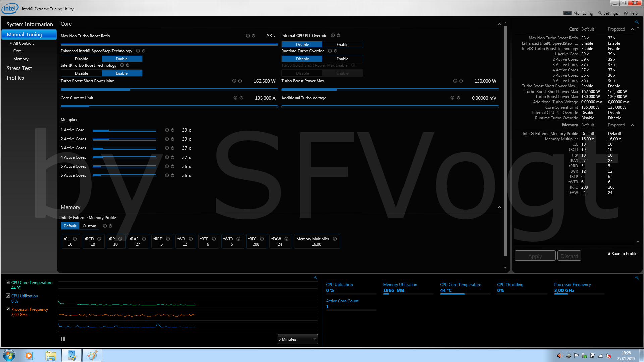This screenshot has width=644, height=362.
Task: Uncheck CPU Utilization graph checkbox
Action: coord(8,296)
